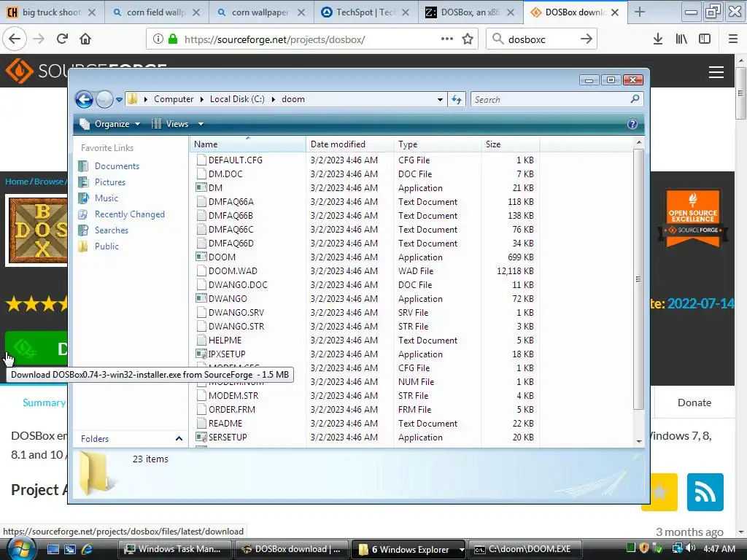Screen dimensions: 747x560
Task: Select the DWANGO application file icon
Action: click(x=201, y=298)
